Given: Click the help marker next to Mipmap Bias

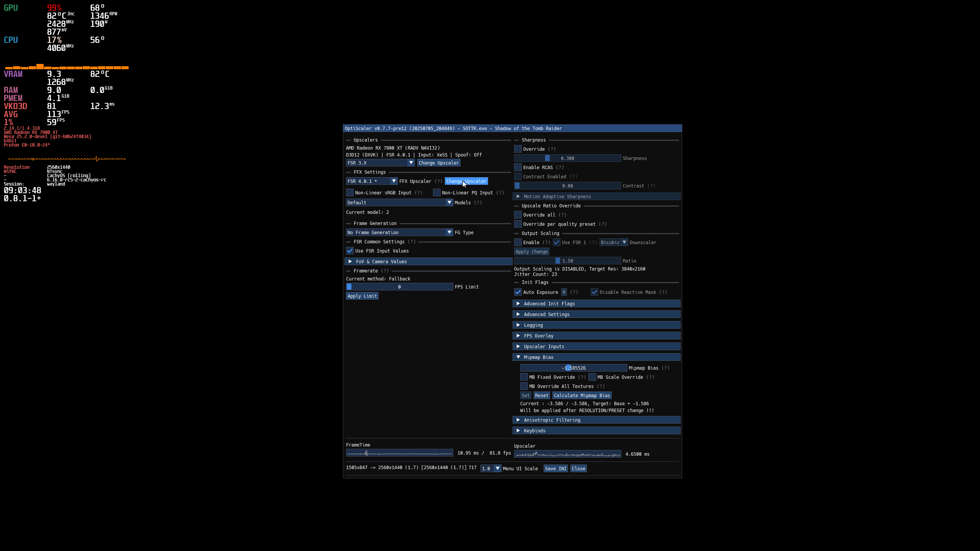Looking at the screenshot, I should coord(665,368).
